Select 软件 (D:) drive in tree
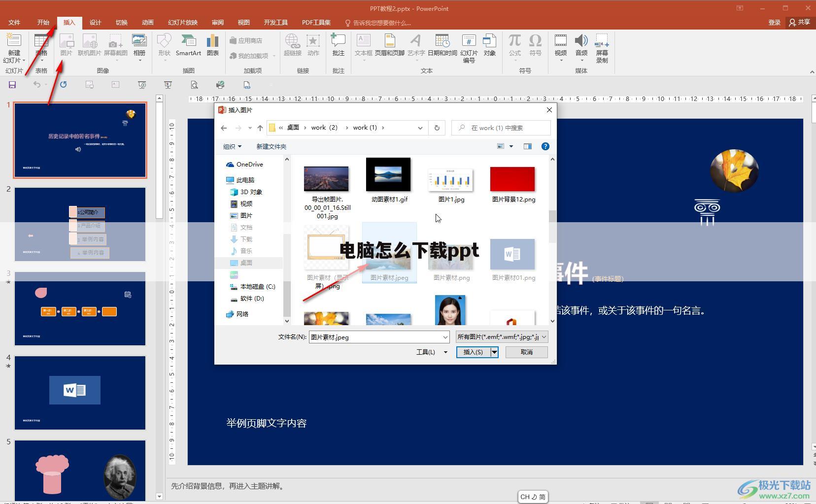Viewport: 816px width, 504px height. pos(247,298)
